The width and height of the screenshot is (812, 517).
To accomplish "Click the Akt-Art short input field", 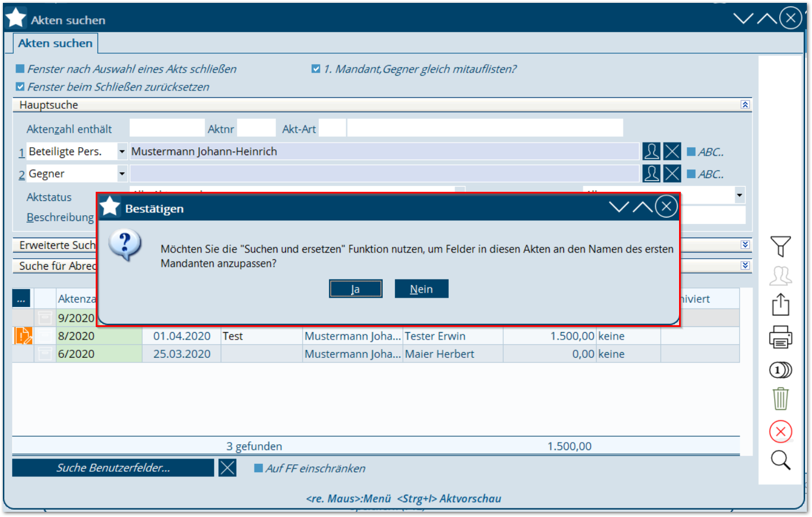I will 332,128.
